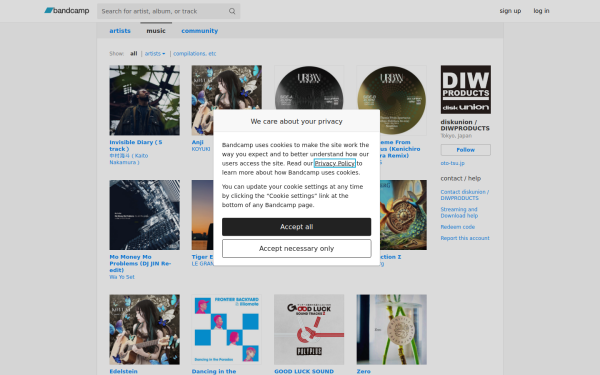Open GOOD LUCK SOUND TRACKS cover

pyautogui.click(x=309, y=329)
